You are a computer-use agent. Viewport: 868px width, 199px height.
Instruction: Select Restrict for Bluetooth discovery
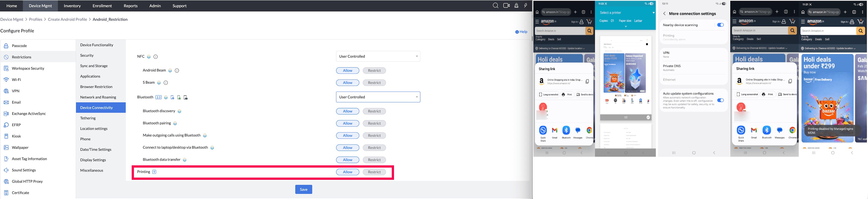point(374,111)
